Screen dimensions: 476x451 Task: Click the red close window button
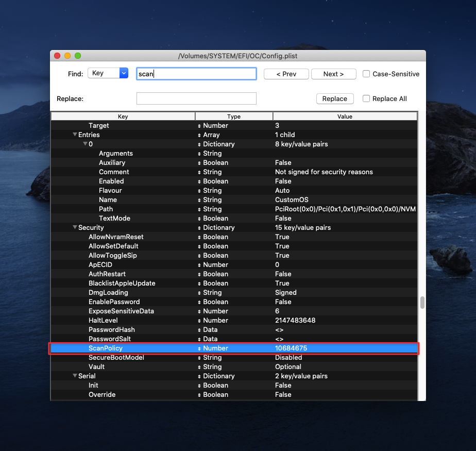(x=57, y=56)
